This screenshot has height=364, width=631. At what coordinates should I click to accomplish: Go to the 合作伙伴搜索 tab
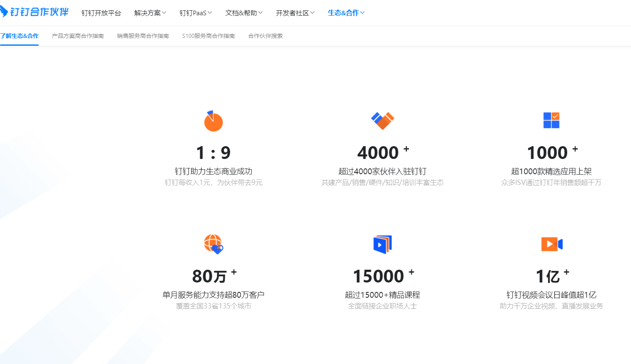(x=265, y=36)
